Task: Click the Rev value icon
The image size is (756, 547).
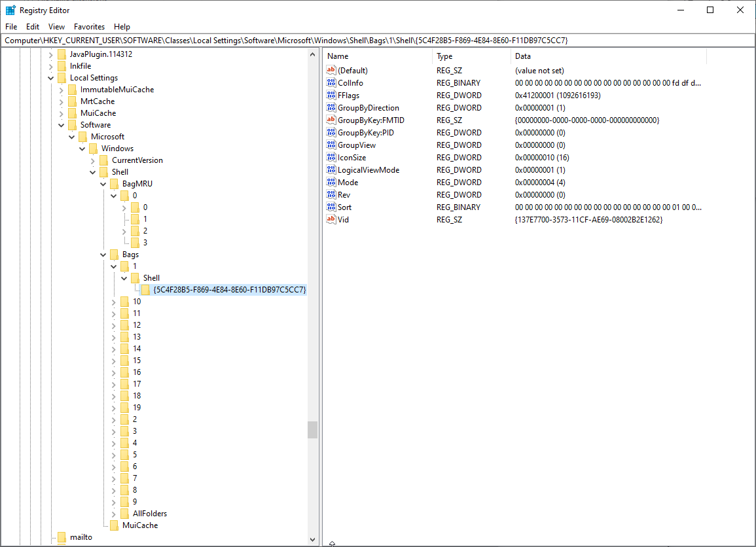Action: (x=331, y=195)
